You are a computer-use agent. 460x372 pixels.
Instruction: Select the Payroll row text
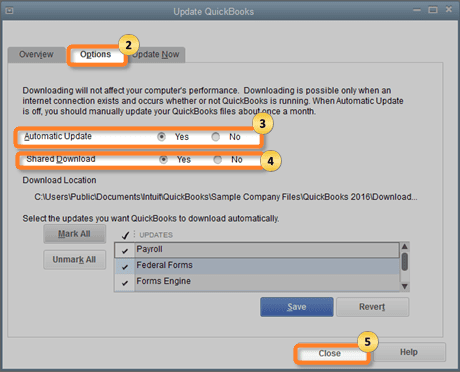pyautogui.click(x=149, y=249)
